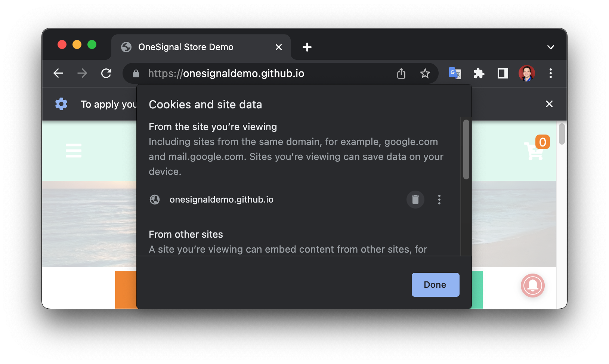The image size is (609, 364).
Task: Share this page from address bar
Action: tap(401, 74)
